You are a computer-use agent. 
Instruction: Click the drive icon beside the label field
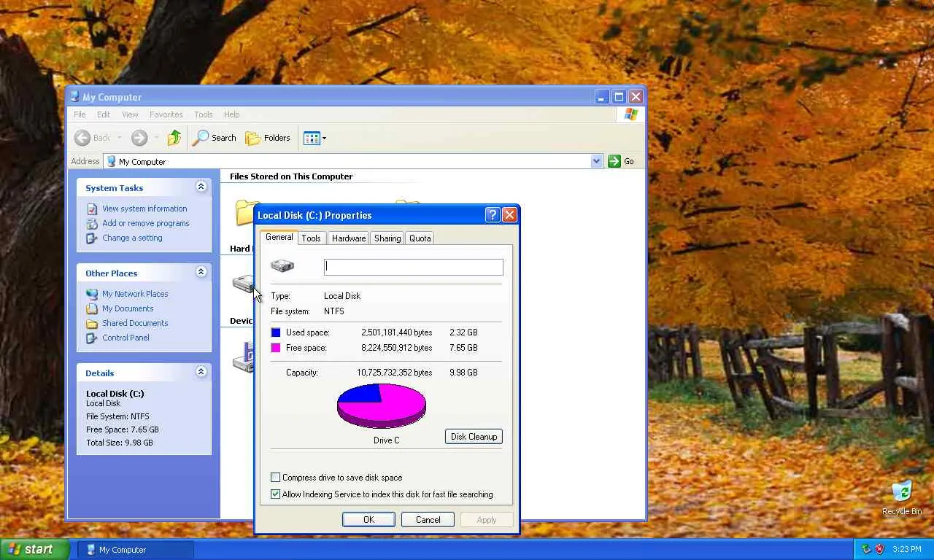coord(282,266)
